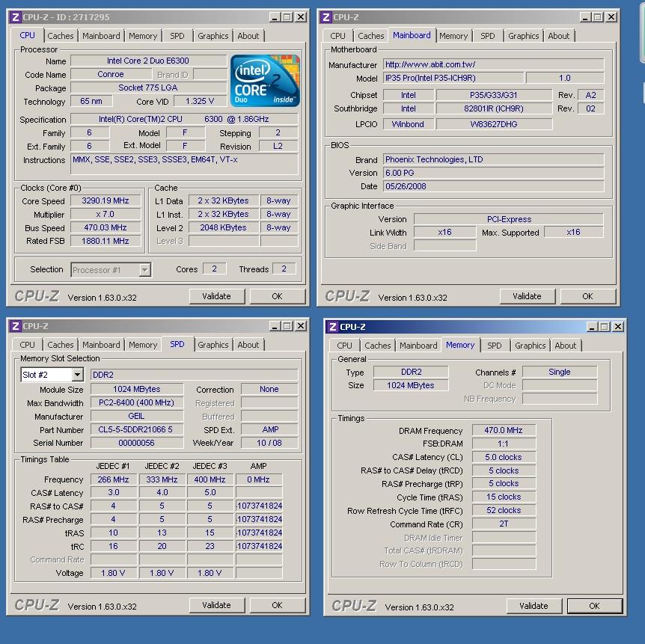Open Memory tab in the Mainboard window
Viewport: 645px width, 644px height.
453,36
